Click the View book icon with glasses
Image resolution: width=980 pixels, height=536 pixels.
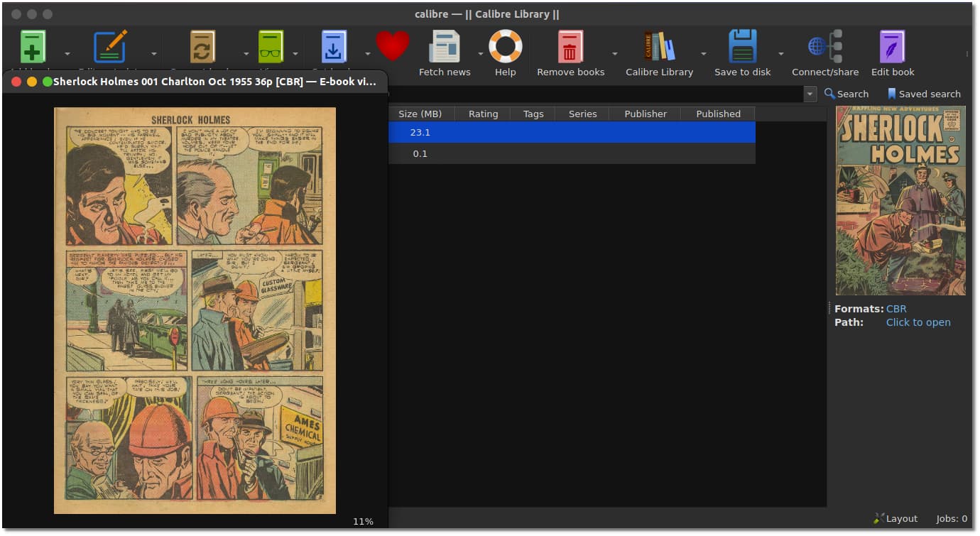[278, 45]
